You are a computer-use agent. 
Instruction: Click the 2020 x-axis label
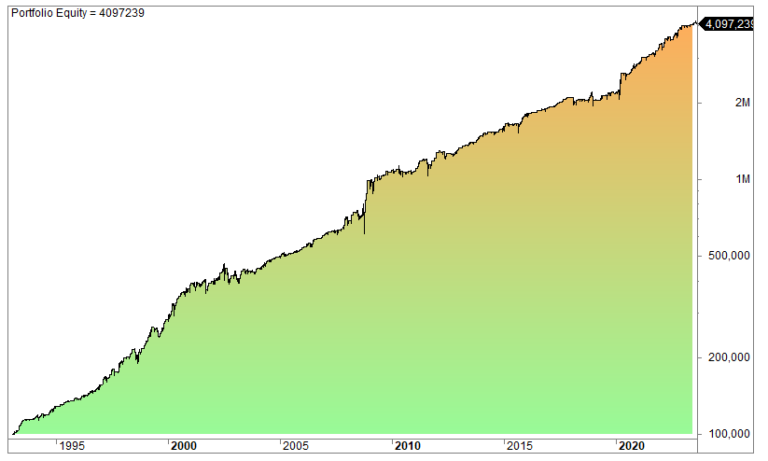(x=631, y=446)
